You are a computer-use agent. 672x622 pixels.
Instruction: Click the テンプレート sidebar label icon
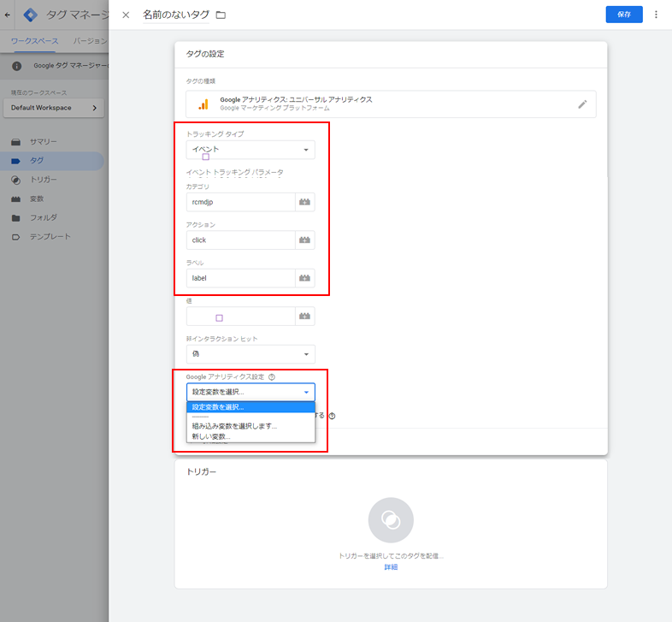point(16,237)
